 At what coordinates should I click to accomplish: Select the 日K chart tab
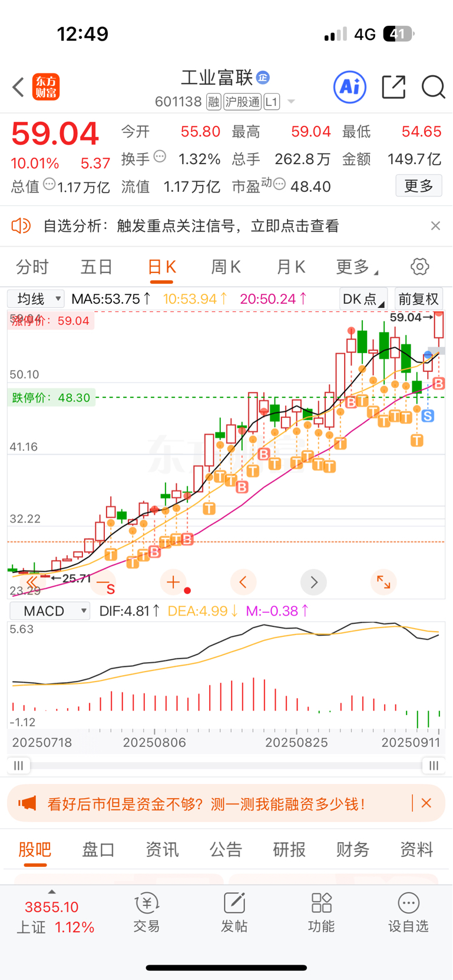(x=162, y=267)
